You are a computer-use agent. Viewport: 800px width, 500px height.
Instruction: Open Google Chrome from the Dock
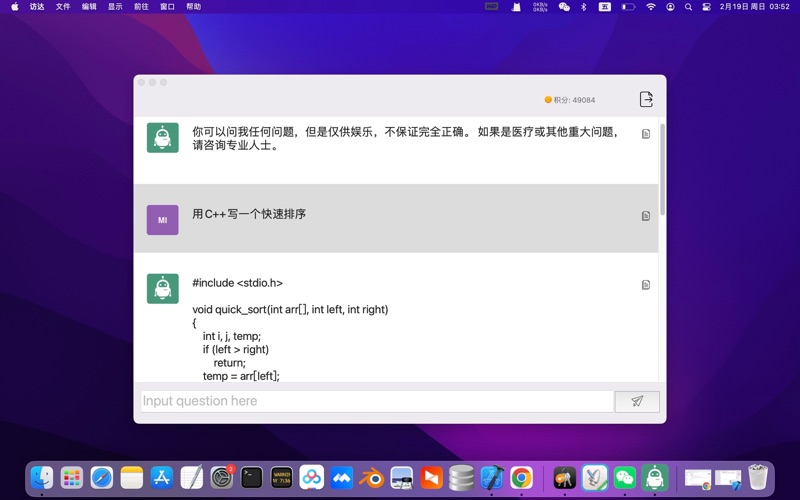(521, 478)
